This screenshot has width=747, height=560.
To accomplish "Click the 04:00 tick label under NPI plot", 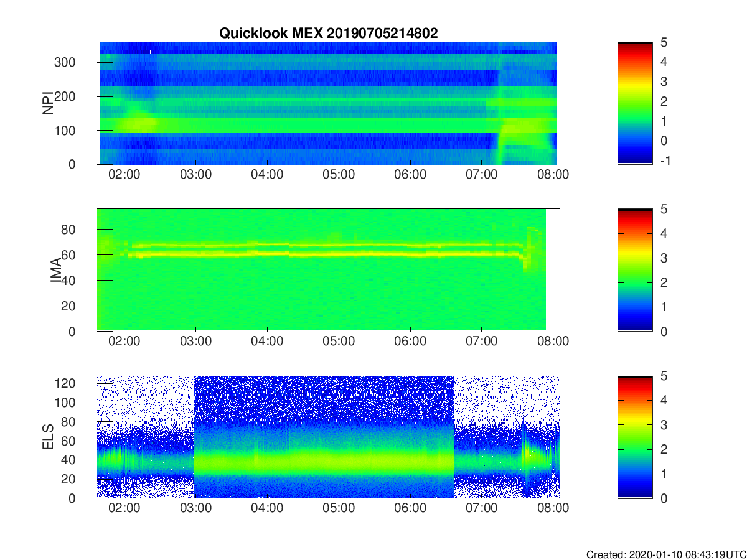I will [267, 175].
